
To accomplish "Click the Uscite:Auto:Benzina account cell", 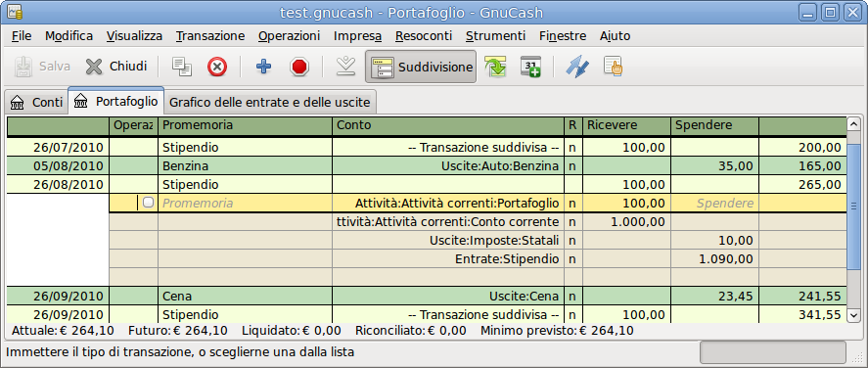I will click(448, 165).
